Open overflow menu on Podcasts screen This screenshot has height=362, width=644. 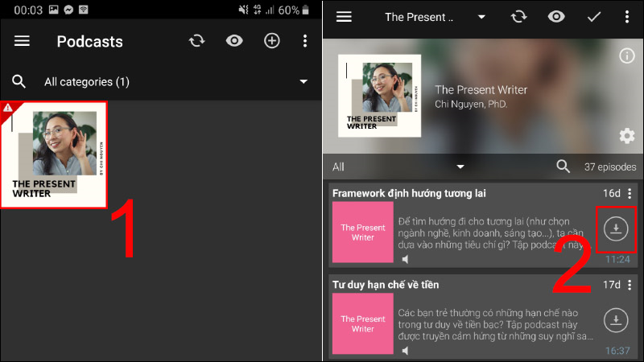[x=304, y=41]
